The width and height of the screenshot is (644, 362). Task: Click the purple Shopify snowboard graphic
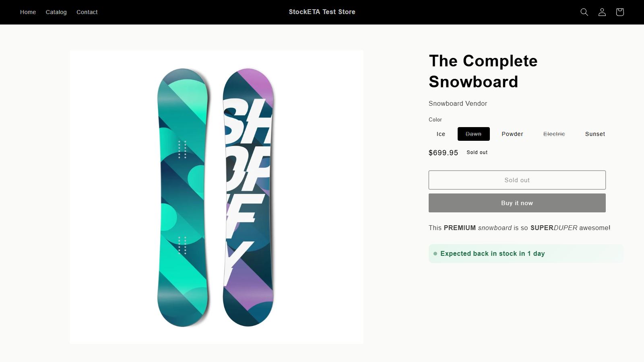(248, 197)
